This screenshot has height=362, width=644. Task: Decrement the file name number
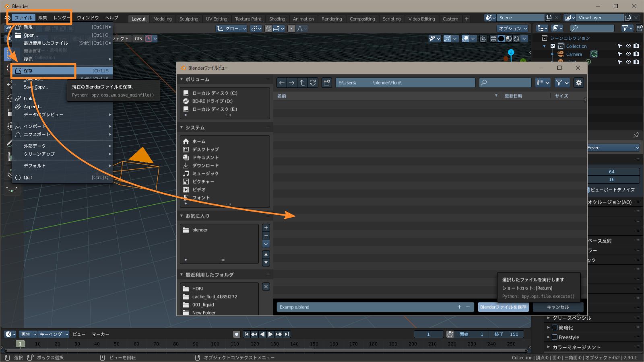(468, 307)
